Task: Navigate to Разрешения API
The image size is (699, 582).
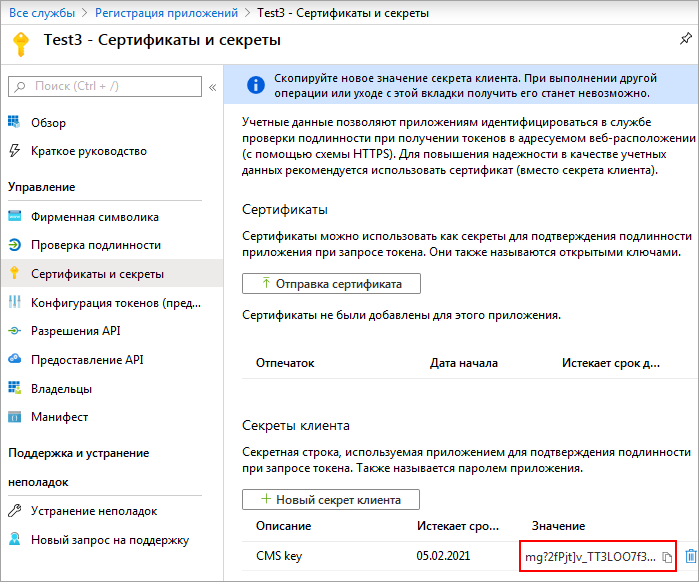Action: (x=76, y=331)
